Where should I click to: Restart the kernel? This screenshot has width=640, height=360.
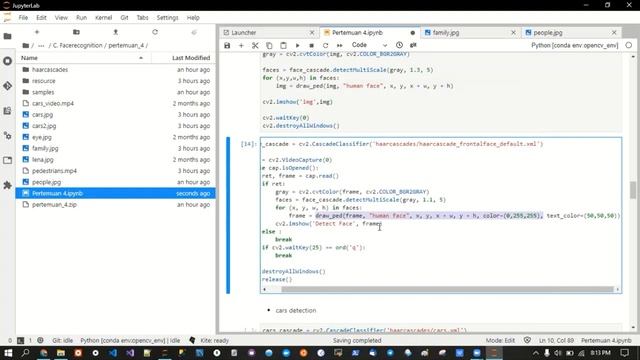(325, 45)
